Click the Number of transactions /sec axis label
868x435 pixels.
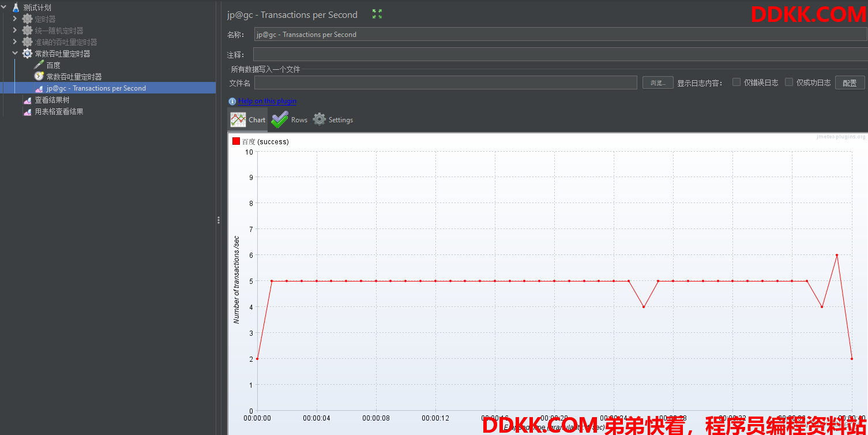(236, 280)
